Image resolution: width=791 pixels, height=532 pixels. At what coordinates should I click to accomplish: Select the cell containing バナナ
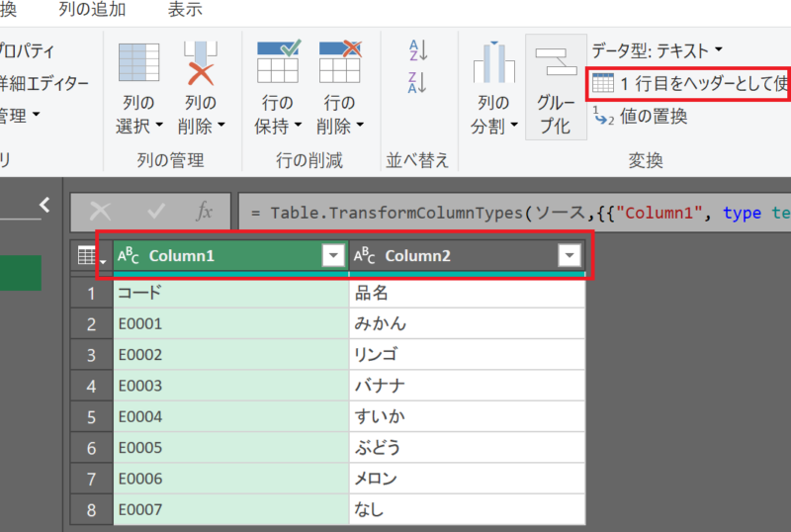coord(467,386)
